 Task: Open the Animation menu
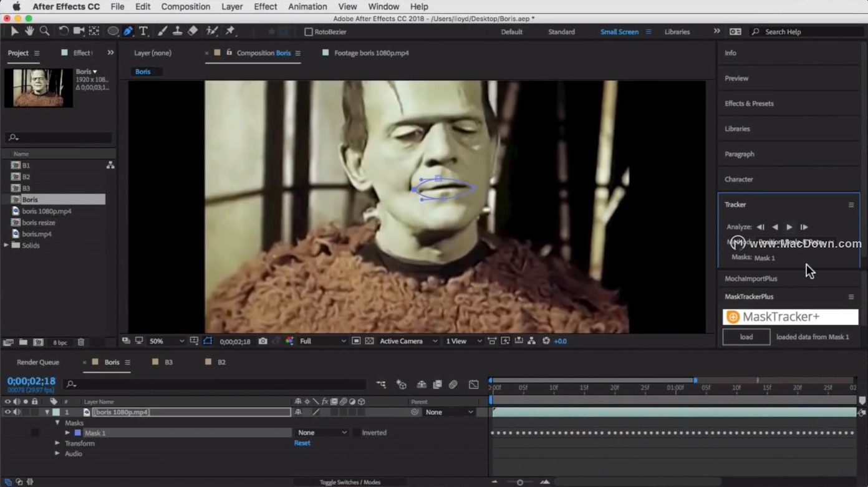(307, 7)
